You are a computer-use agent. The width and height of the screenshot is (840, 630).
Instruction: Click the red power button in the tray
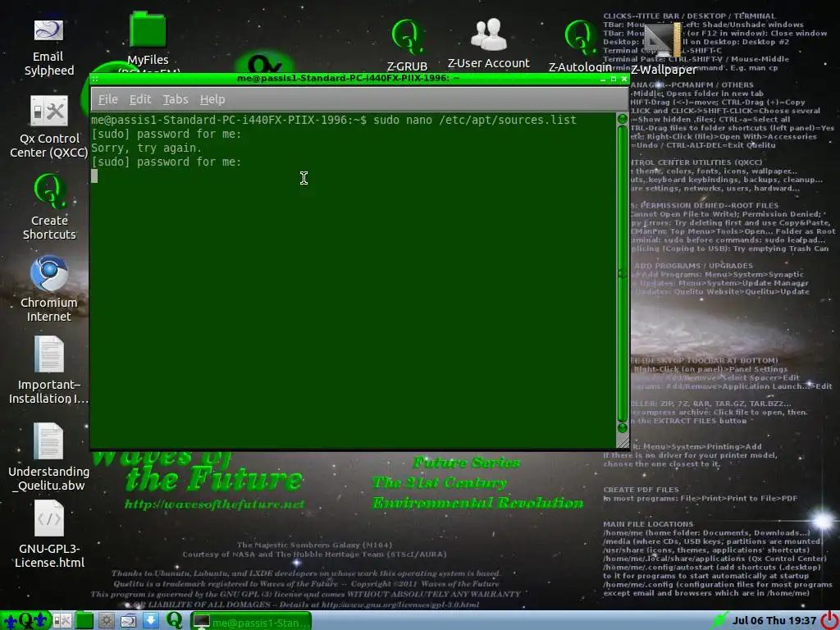point(829,620)
